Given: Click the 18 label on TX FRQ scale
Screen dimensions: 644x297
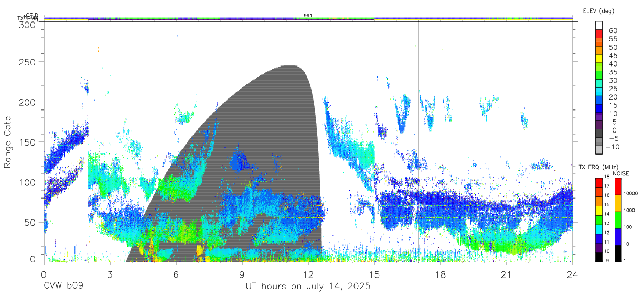Looking at the screenshot, I should [x=607, y=177].
